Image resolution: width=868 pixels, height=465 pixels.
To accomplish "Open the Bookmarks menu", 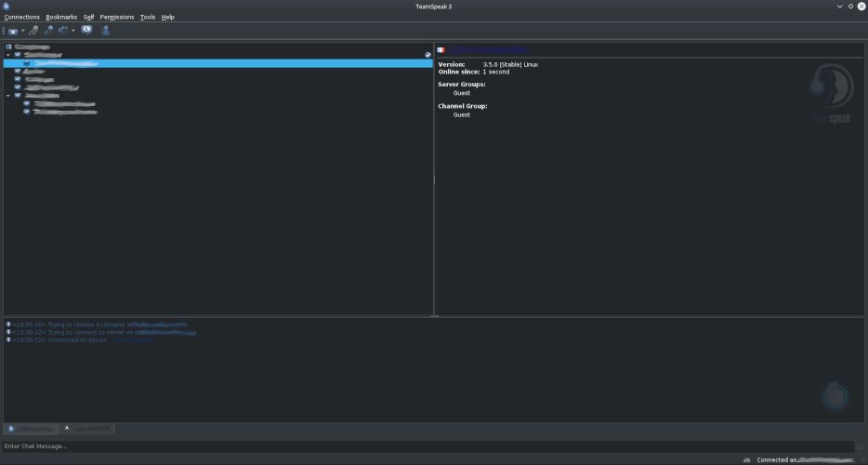I will 61,17.
